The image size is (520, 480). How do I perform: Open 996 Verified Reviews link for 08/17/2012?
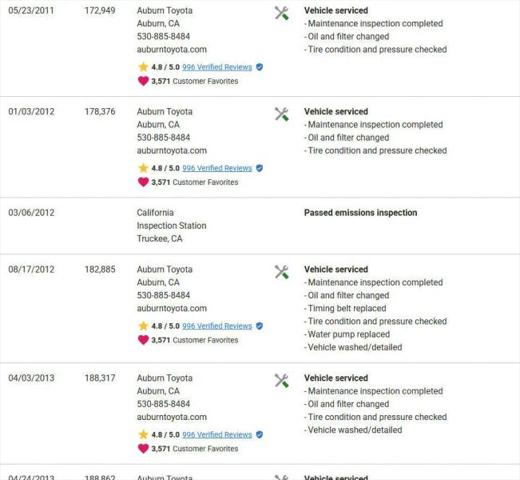(217, 326)
